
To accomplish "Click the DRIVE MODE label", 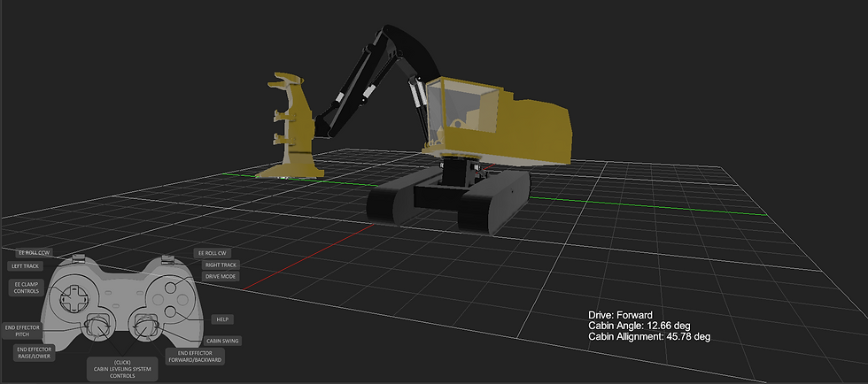I will pyautogui.click(x=221, y=276).
